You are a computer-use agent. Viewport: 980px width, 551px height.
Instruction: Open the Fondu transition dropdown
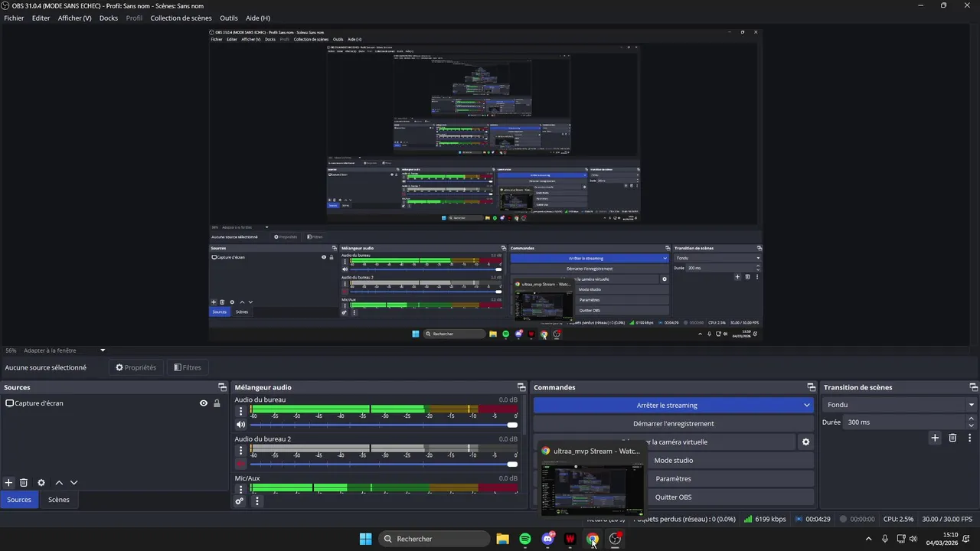pos(900,405)
